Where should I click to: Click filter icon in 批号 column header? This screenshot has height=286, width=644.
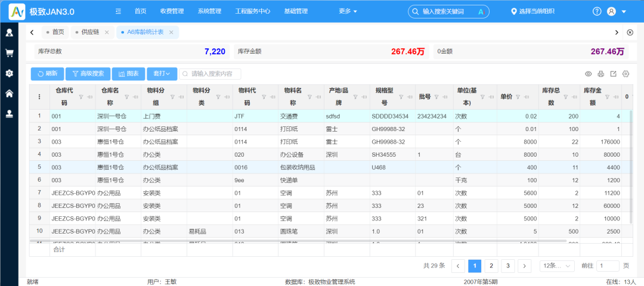click(436, 97)
